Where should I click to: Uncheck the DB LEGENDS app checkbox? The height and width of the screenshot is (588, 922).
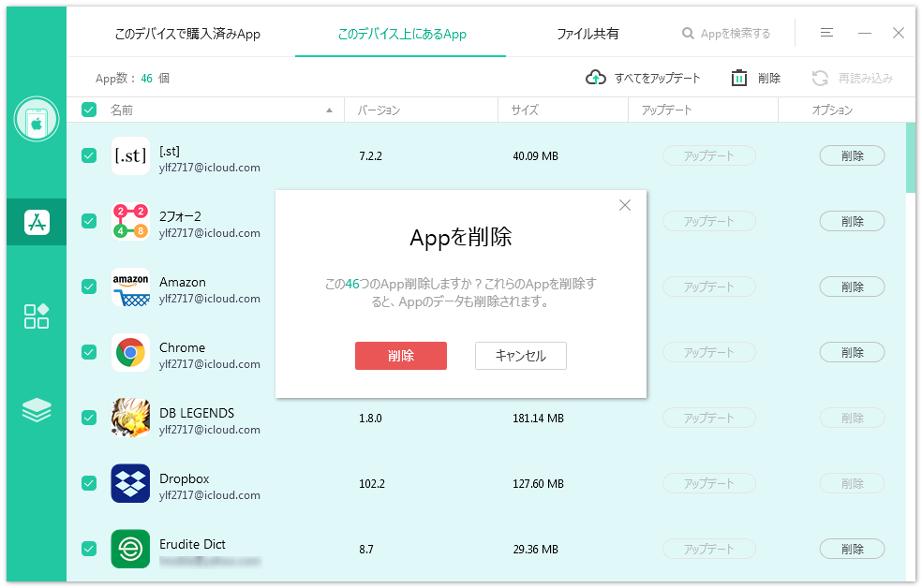[x=89, y=419]
